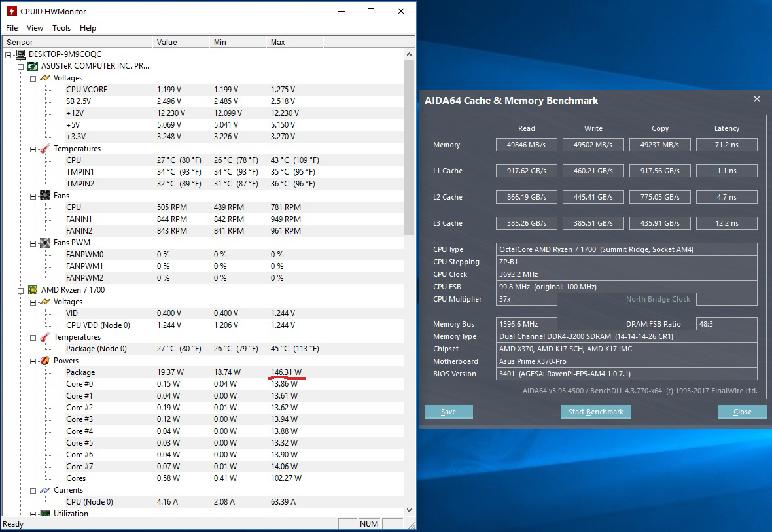Click the HWMonitor lightning bolt app icon
The image size is (772, 532).
tap(11, 11)
